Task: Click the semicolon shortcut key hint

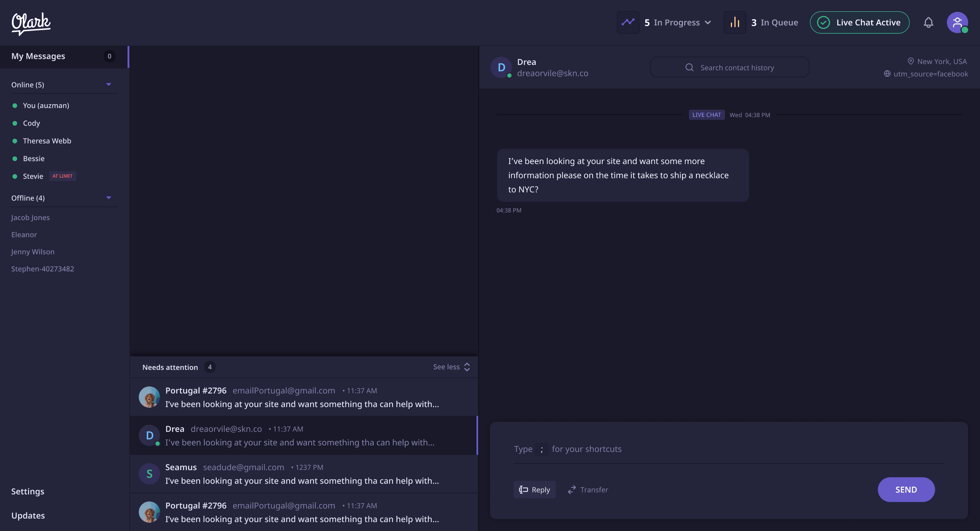Action: [x=542, y=449]
